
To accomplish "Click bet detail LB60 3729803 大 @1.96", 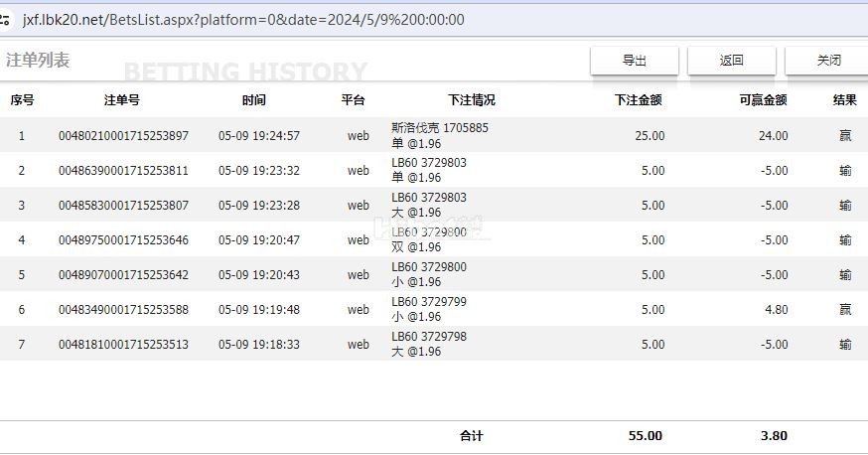I will click(429, 205).
